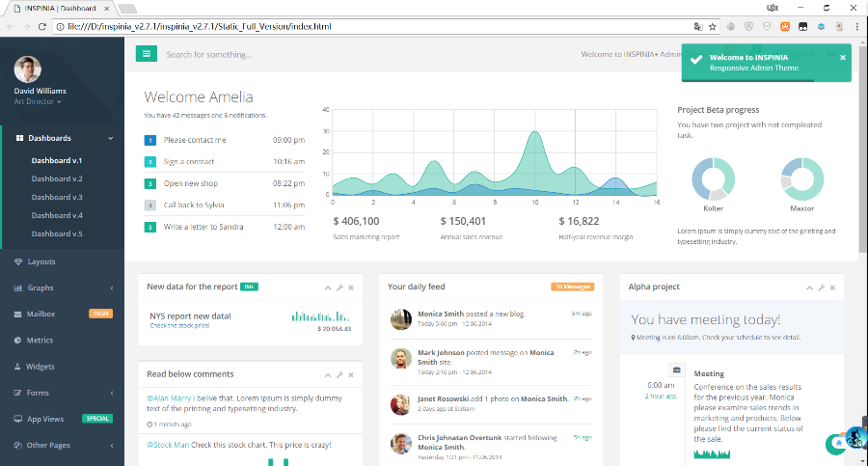Collapse the Read below comments panel

pyautogui.click(x=328, y=375)
